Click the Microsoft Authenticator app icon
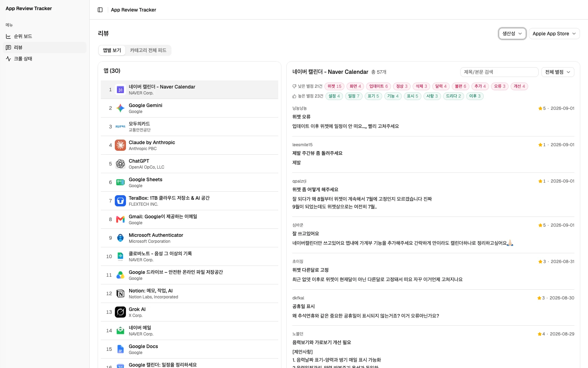Viewport: 588px width, 368px height. point(120,238)
